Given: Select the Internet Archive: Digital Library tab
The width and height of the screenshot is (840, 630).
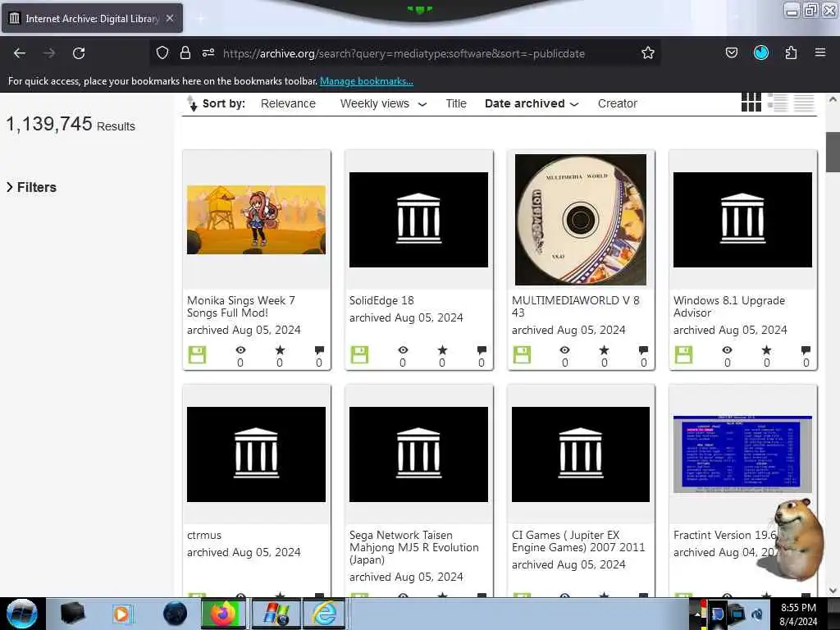Looking at the screenshot, I should 92,19.
